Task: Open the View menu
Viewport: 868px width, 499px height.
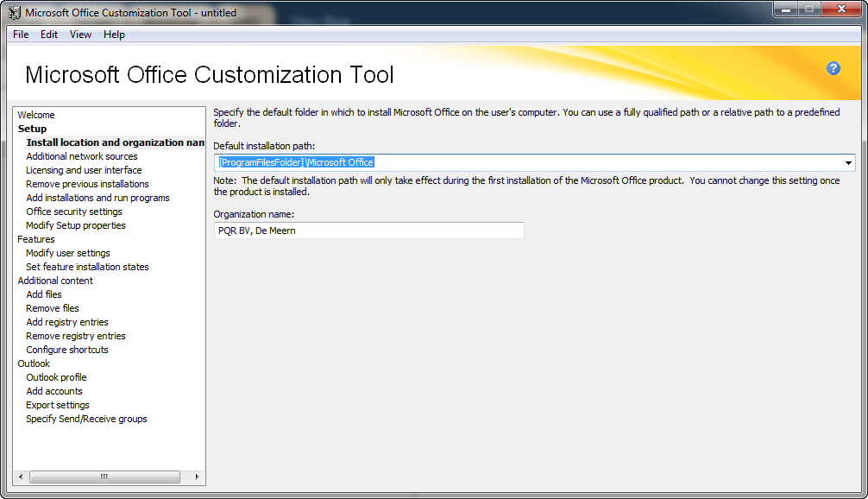Action: [x=79, y=35]
